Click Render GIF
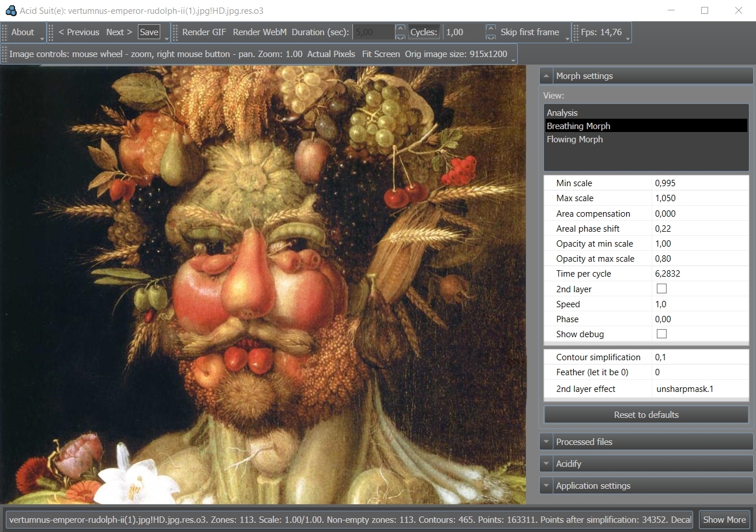Screen dimensions: 756x532 pyautogui.click(x=204, y=32)
